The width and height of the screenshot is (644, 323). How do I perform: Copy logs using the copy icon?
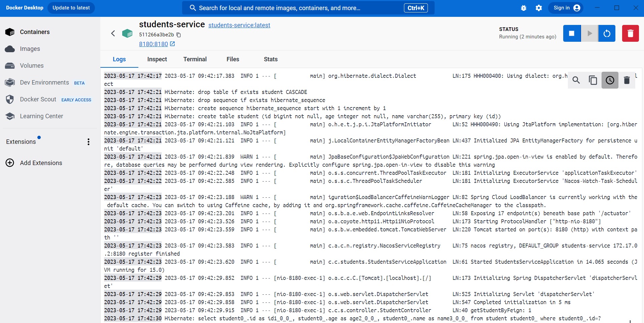[x=593, y=80]
